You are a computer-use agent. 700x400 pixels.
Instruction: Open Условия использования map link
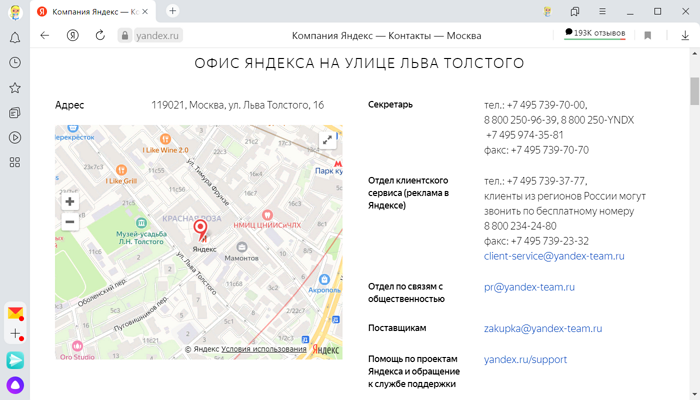point(264,349)
